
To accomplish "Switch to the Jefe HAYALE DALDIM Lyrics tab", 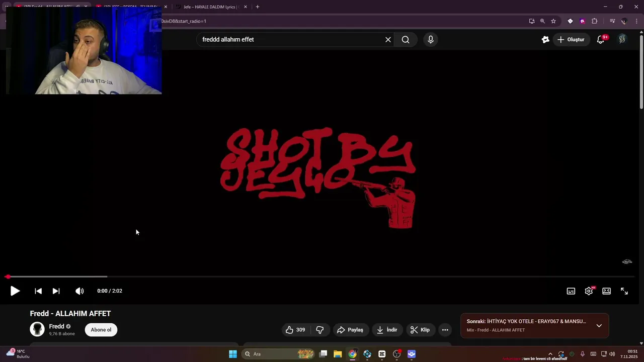I will coord(210,7).
